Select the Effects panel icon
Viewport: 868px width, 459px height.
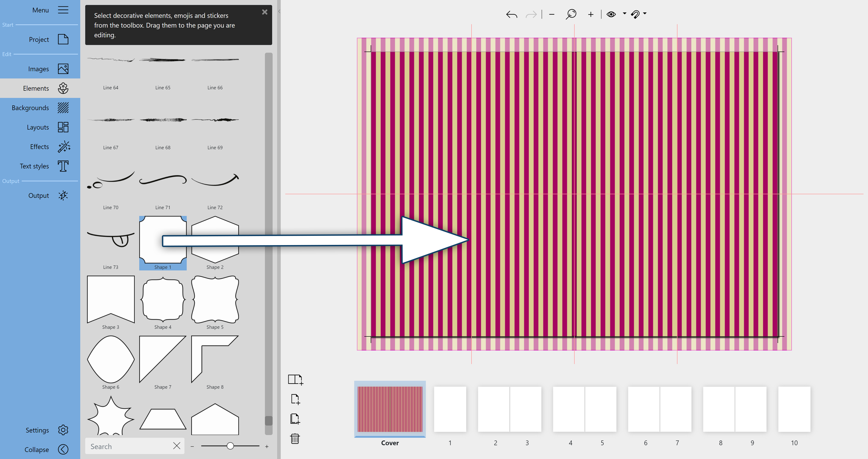(63, 147)
